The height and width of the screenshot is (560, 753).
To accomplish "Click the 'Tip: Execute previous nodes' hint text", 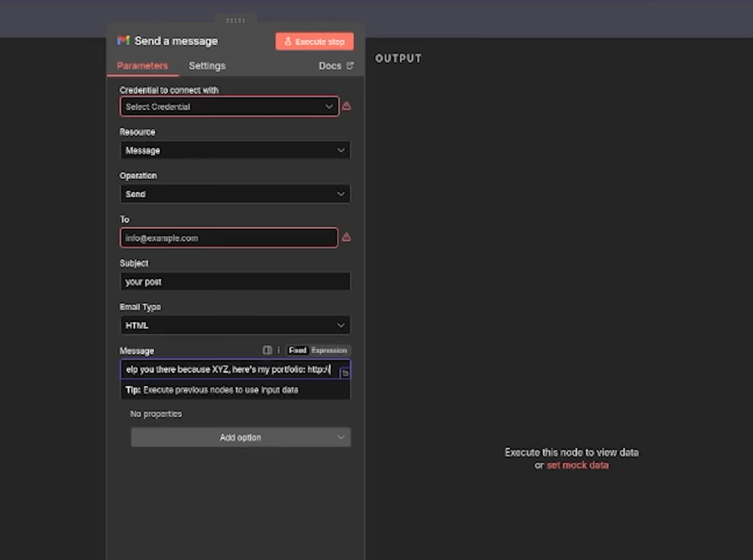I will tap(212, 390).
